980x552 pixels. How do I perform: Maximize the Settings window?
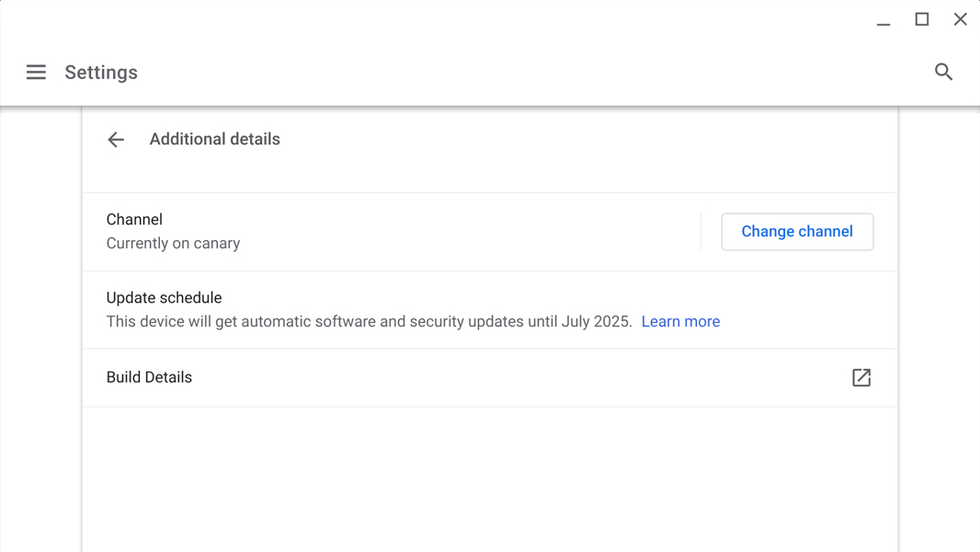922,19
